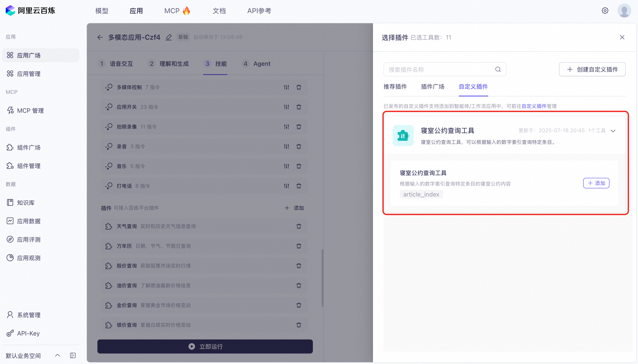Click the 创建自定义插件 button

click(x=592, y=70)
